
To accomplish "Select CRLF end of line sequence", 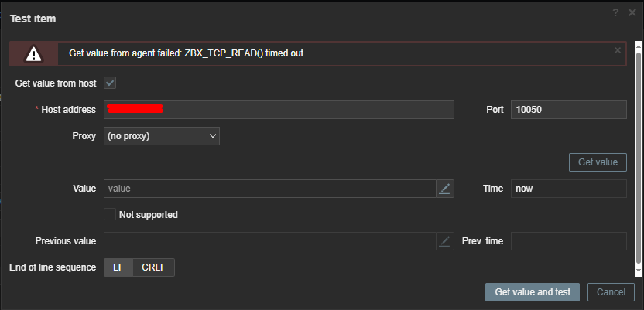I will point(154,267).
